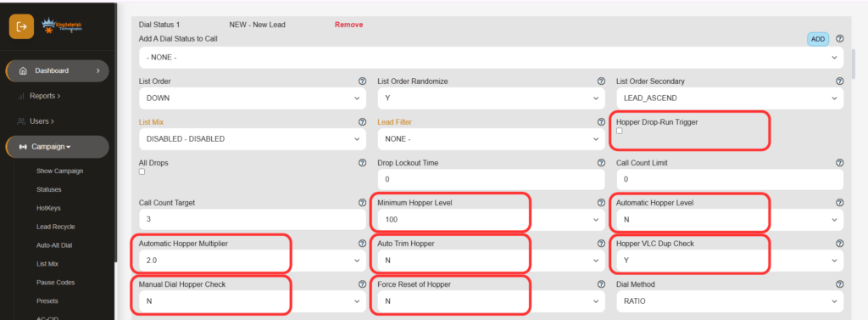Click the orange List Mix label link
The height and width of the screenshot is (320, 868).
pos(151,122)
